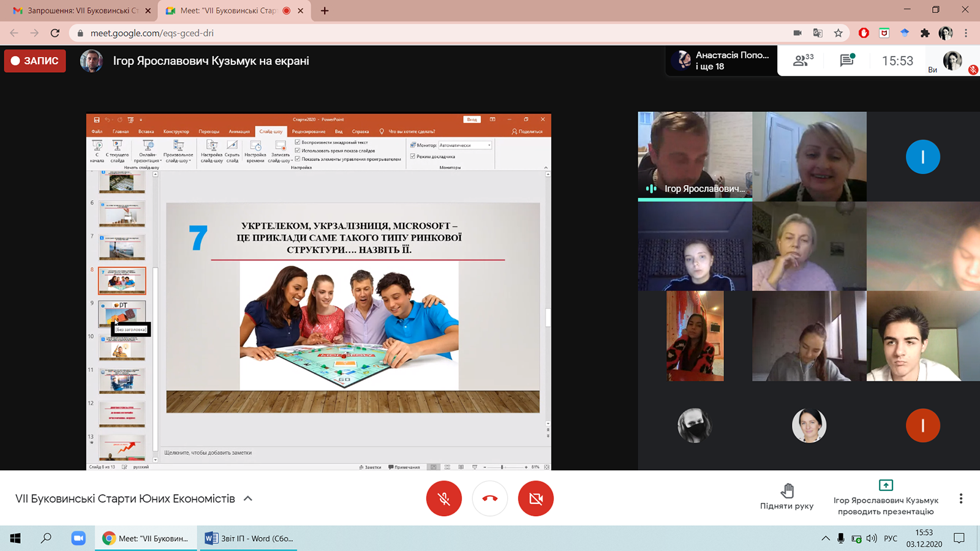Close the Meet browser tab

(x=301, y=10)
